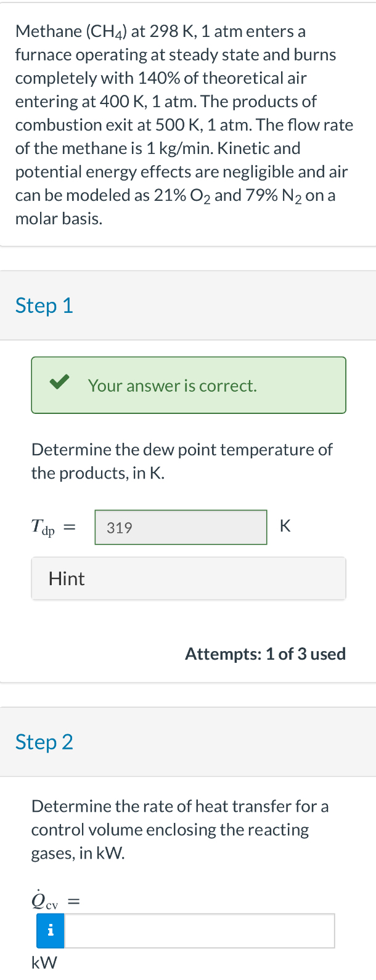Screen dimensions: 376x980
Task: Select the Tdp field showing 319
Action: (x=181, y=527)
